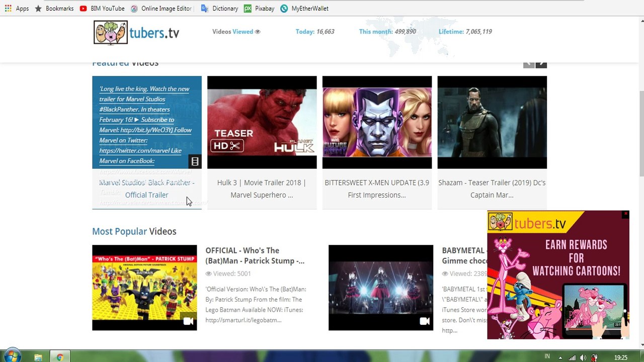Open 'Marvel Studios Black Panther - Official Trailer' title

147,189
